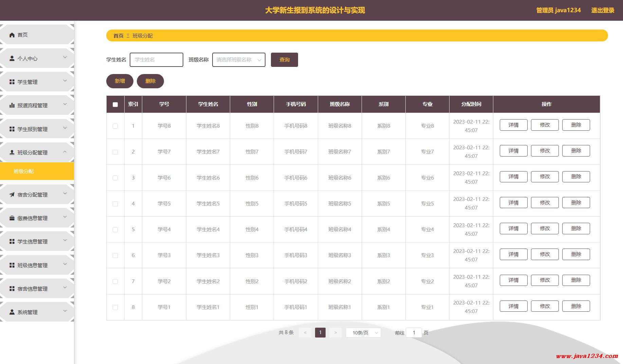The height and width of the screenshot is (364, 623).
Task: Click the 新增 add button
Action: pos(120,81)
